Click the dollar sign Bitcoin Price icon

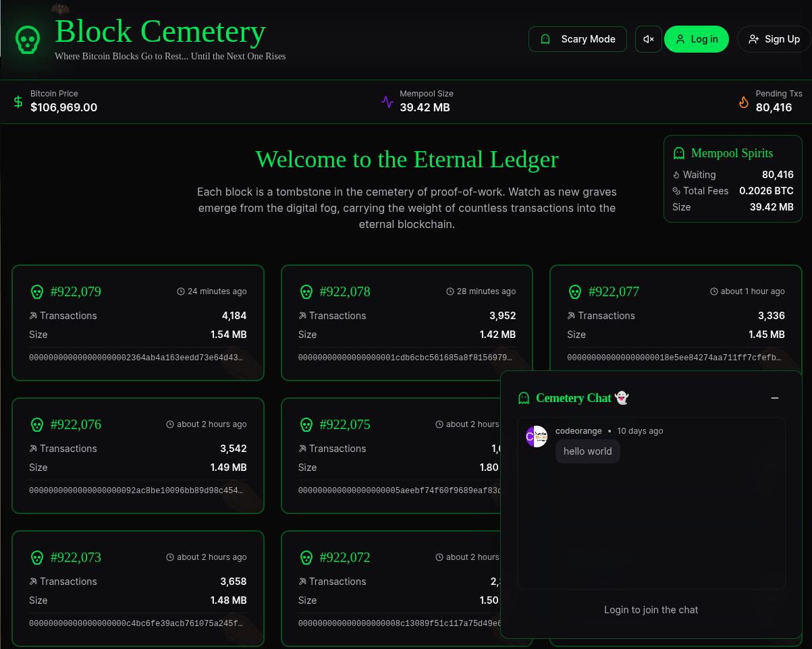pyautogui.click(x=18, y=102)
